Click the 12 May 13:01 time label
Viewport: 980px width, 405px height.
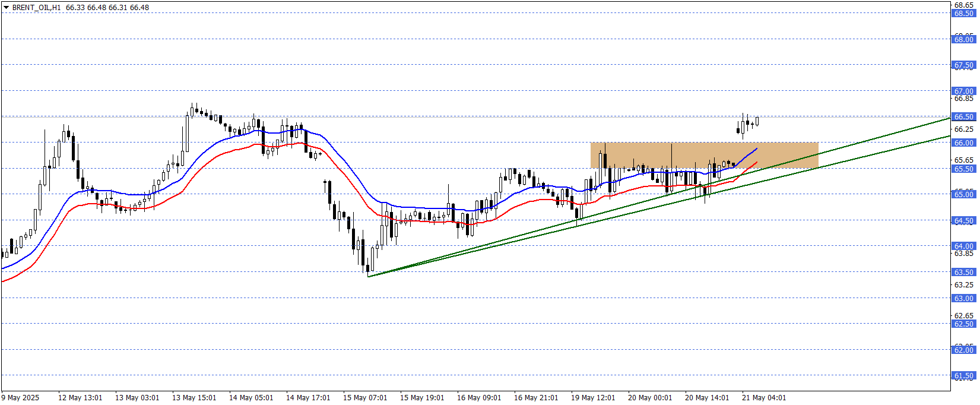(80, 398)
